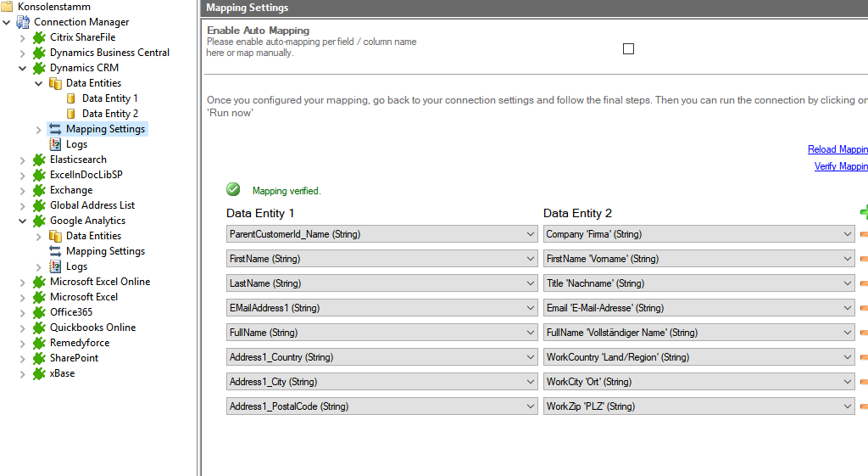Remove the ParentCustomerId_Name mapping row
This screenshot has width=868, height=476.
[x=864, y=234]
